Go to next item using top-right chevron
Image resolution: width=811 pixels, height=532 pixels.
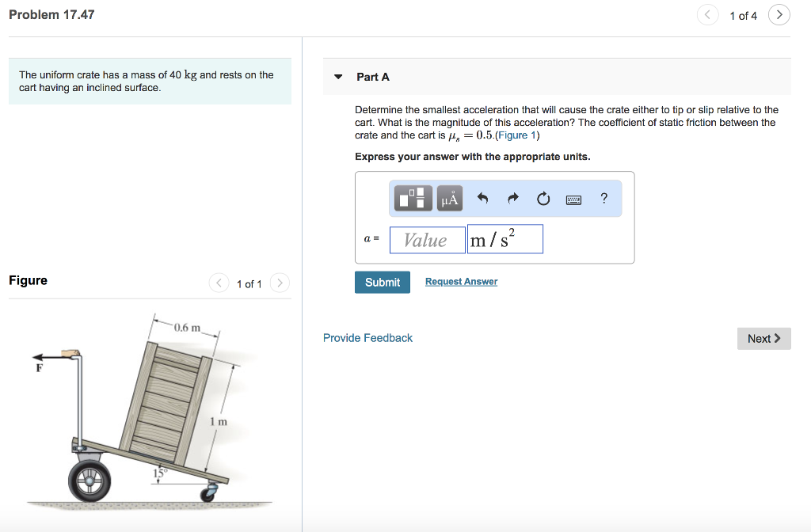point(779,14)
